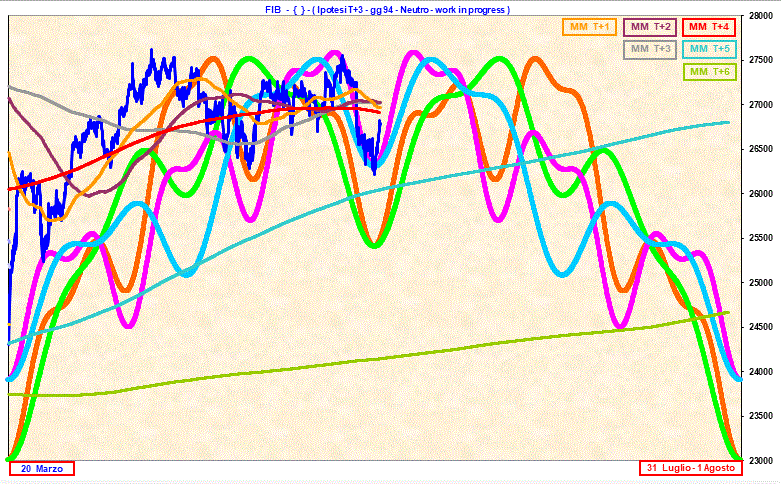Click the 26000 axis value
Viewport: 781px width, 484px height.
[x=761, y=194]
